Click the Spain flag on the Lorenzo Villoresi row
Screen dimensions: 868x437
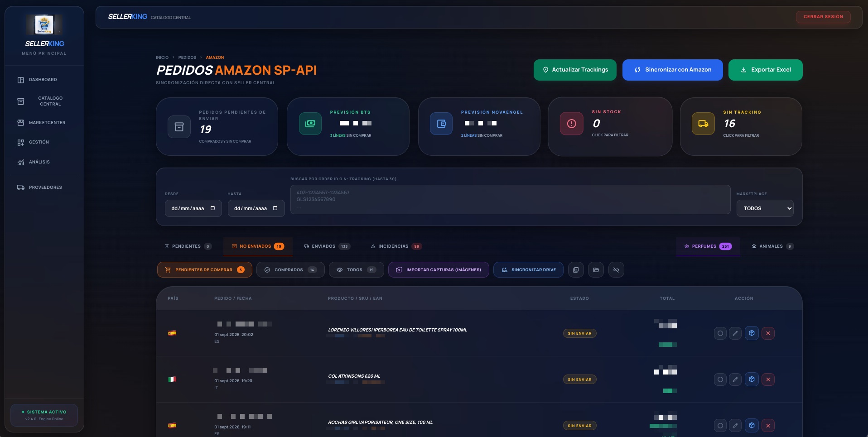coord(172,333)
